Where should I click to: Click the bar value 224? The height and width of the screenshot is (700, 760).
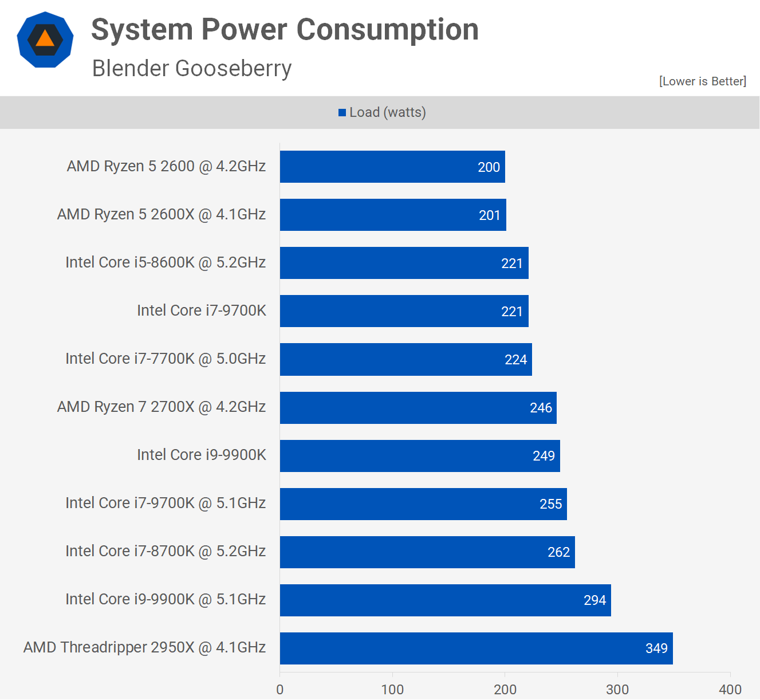[515, 360]
